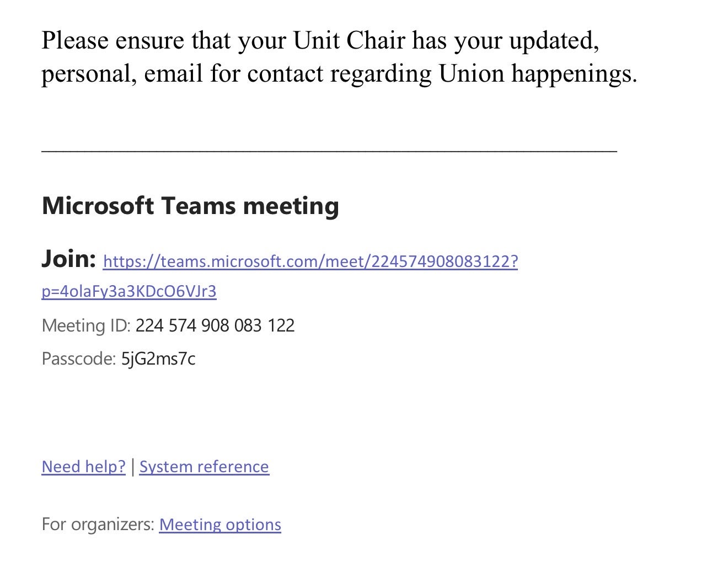Open the System reference link
Screen dimensions: 728x561
204,467
